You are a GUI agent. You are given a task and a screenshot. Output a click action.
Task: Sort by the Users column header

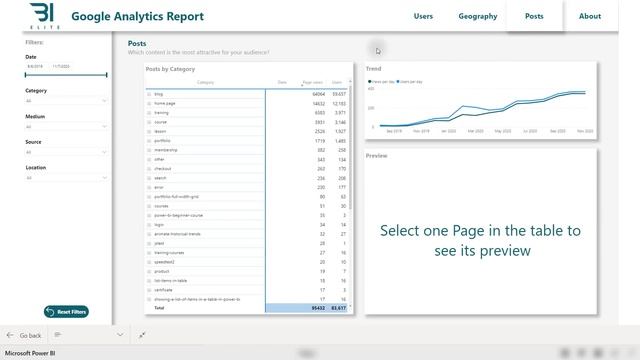337,82
